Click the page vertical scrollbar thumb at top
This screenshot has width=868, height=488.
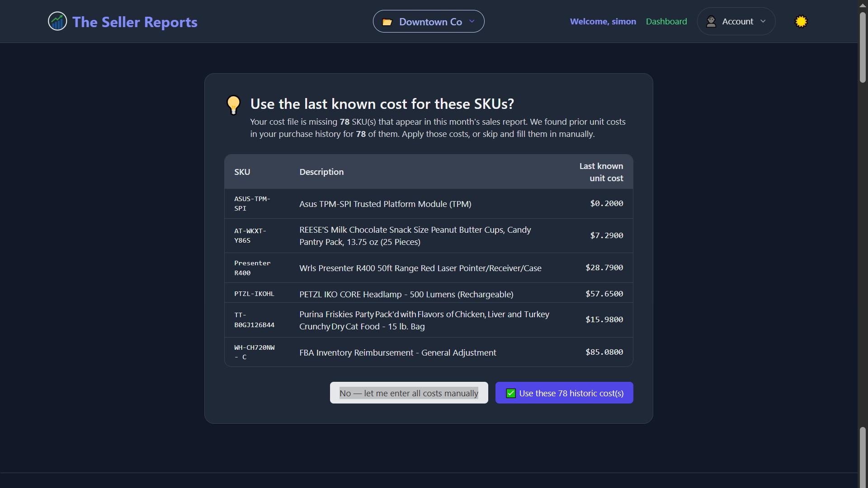coord(863,47)
